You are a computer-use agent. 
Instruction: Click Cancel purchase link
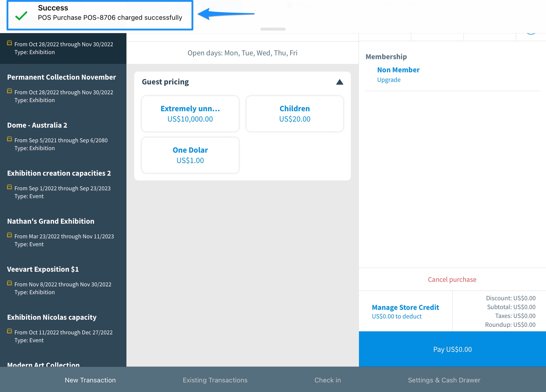point(452,280)
